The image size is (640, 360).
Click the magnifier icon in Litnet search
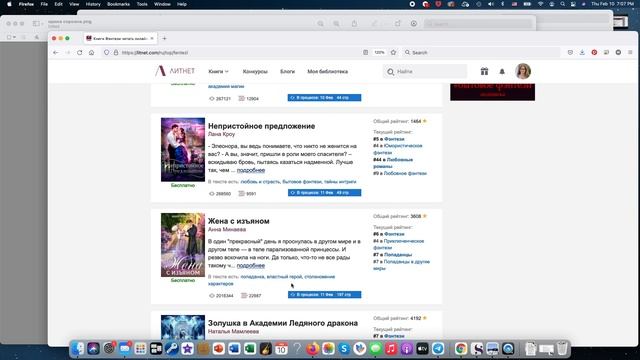391,72
